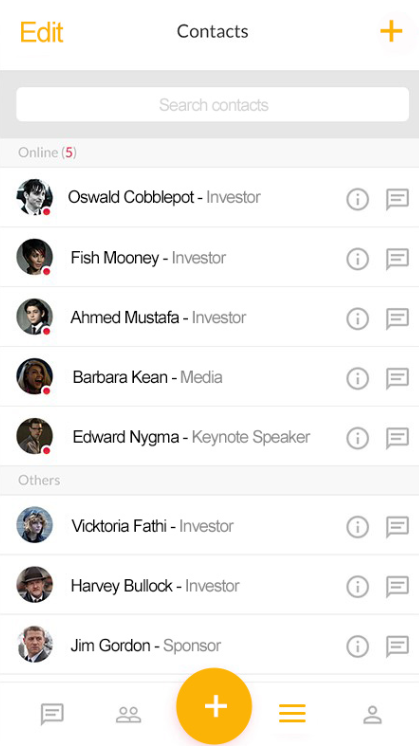Focus the Search contacts field
419x746 pixels.
[213, 104]
